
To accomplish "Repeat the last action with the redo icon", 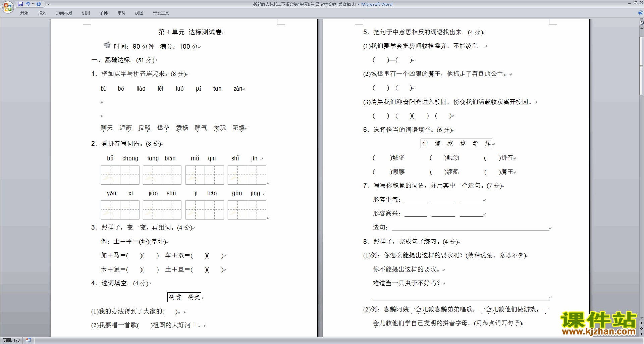I will [x=39, y=4].
